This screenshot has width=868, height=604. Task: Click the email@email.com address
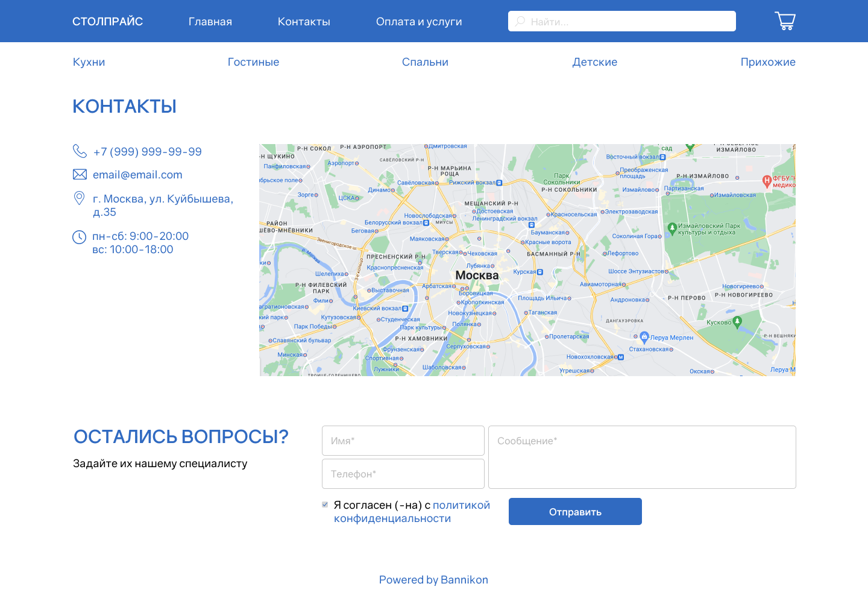(137, 175)
